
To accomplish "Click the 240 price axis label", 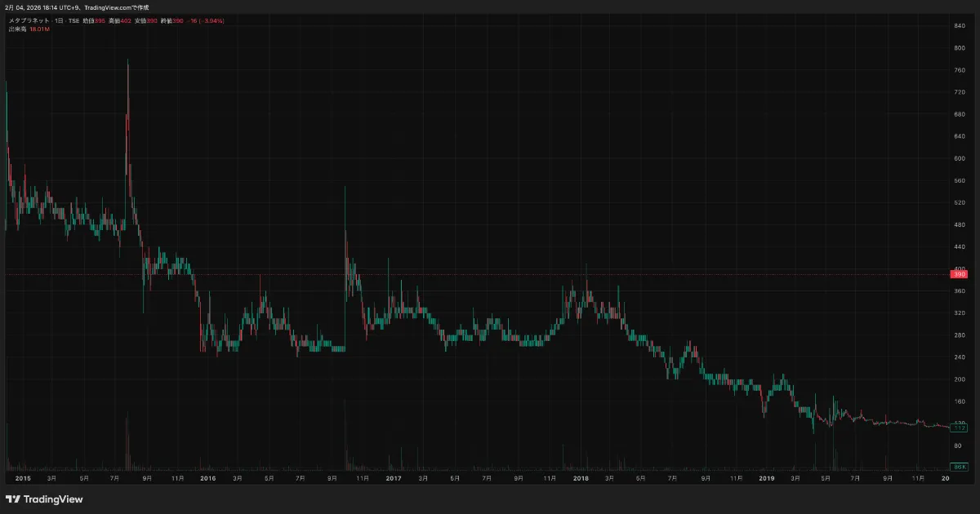I will pos(960,357).
